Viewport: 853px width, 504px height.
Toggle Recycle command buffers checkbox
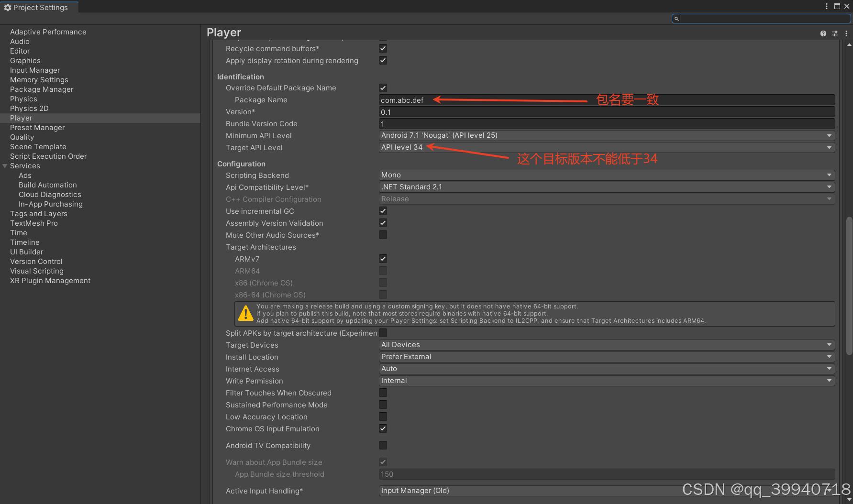[383, 48]
